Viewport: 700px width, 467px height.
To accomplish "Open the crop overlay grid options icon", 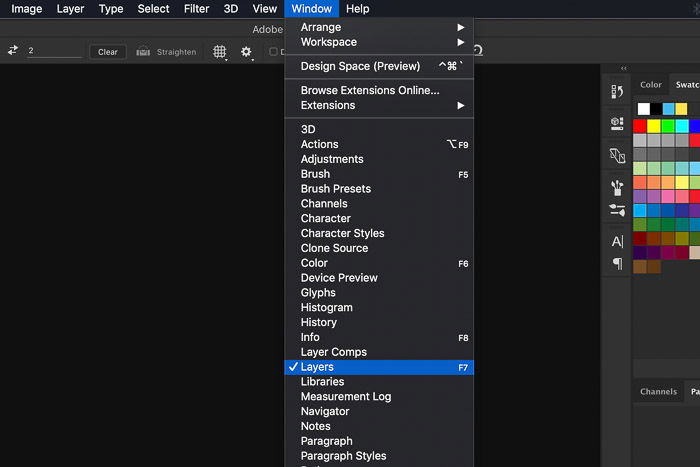I will pyautogui.click(x=219, y=52).
